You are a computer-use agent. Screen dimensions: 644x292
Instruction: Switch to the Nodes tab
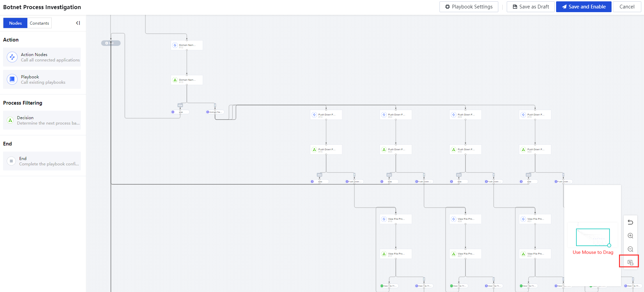[15, 23]
